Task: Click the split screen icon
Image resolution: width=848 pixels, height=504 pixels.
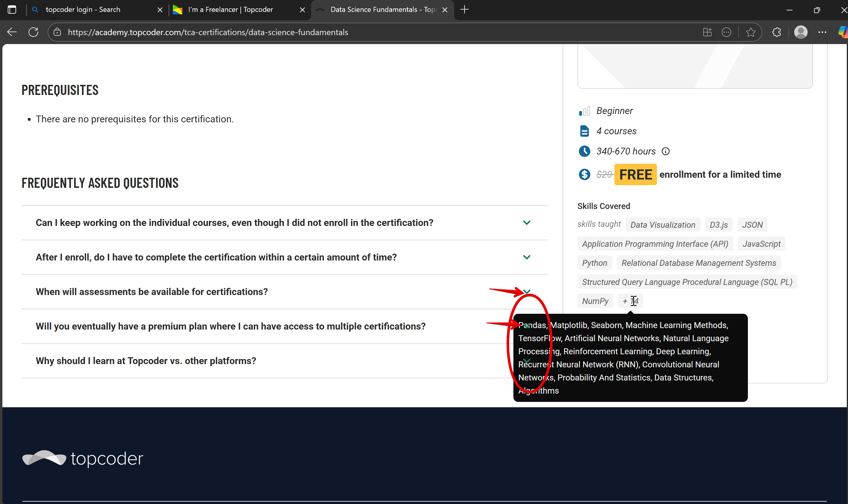Action: point(707,32)
